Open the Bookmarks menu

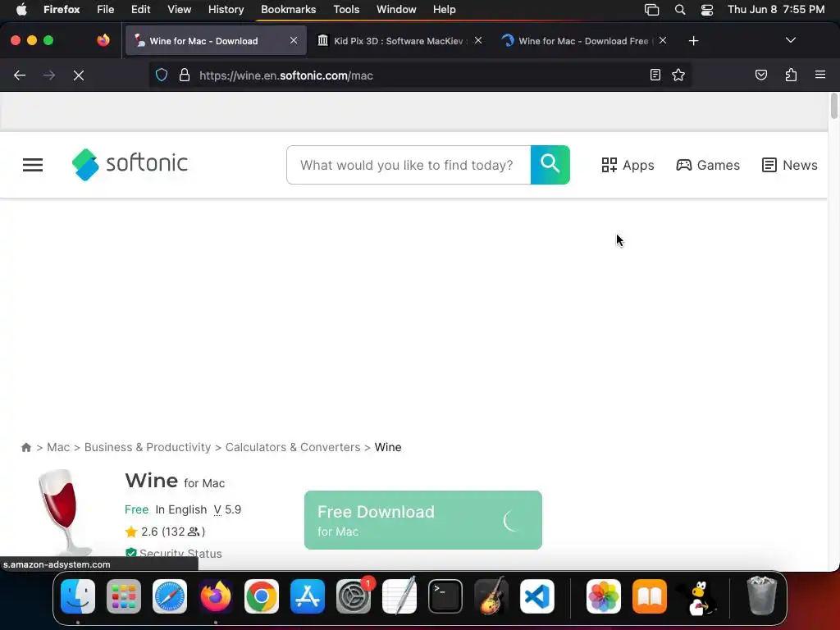tap(288, 10)
